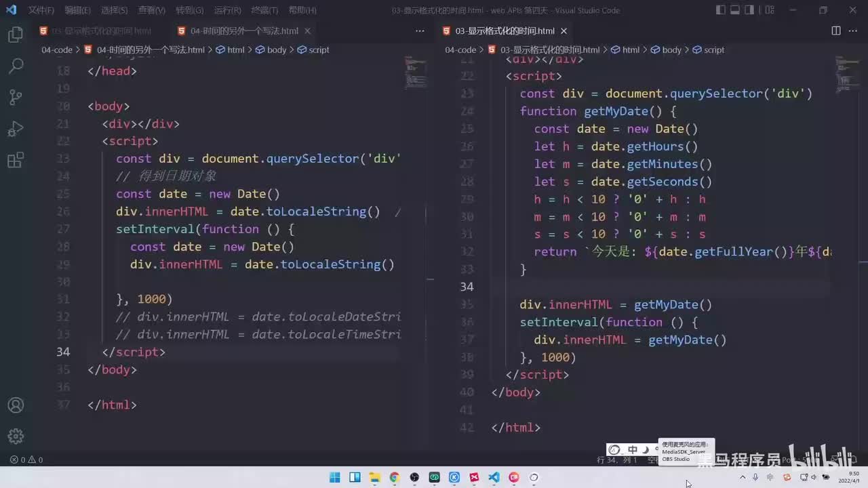This screenshot has height=488, width=868.
Task: Open OBS Studio from taskbar
Action: click(414, 477)
